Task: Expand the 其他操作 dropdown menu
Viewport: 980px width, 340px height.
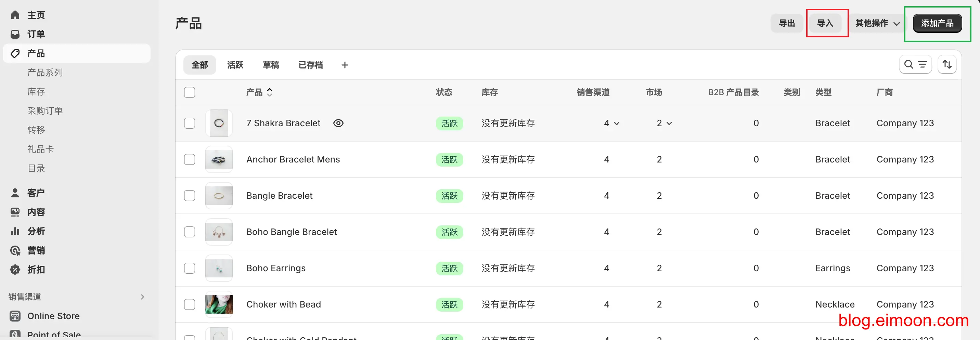Action: (x=877, y=23)
